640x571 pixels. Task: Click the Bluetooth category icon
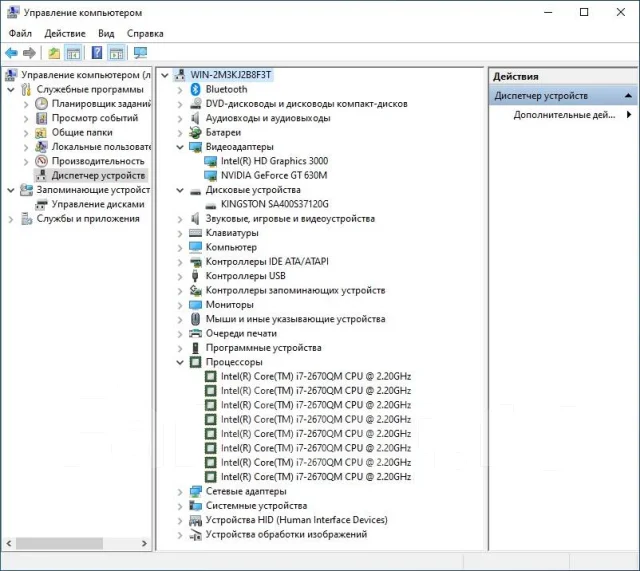tap(196, 89)
